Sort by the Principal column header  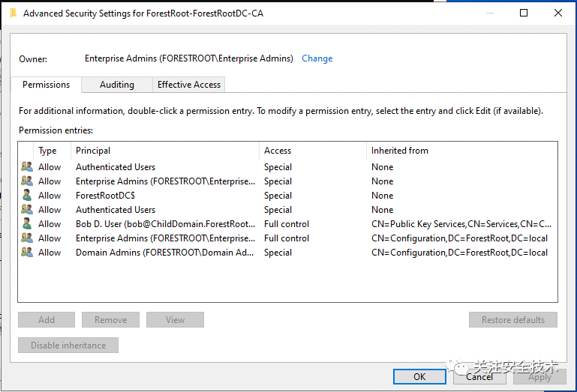165,151
